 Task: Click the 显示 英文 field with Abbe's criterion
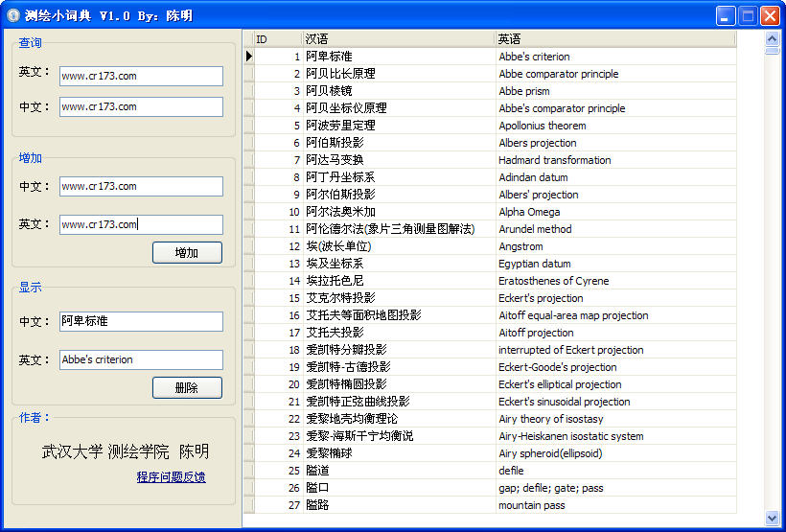141,360
